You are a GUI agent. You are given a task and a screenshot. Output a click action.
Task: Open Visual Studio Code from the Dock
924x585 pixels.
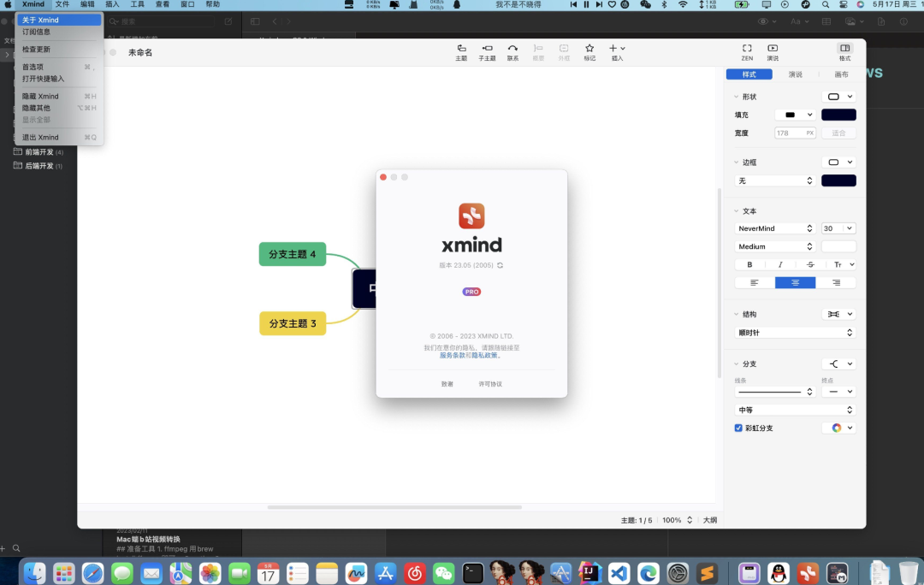tap(619, 573)
